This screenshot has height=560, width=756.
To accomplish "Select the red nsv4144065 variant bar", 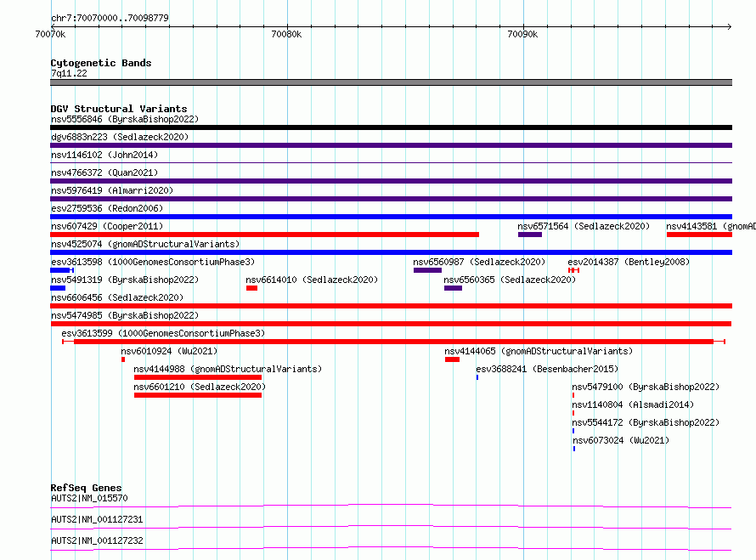I will click(452, 359).
